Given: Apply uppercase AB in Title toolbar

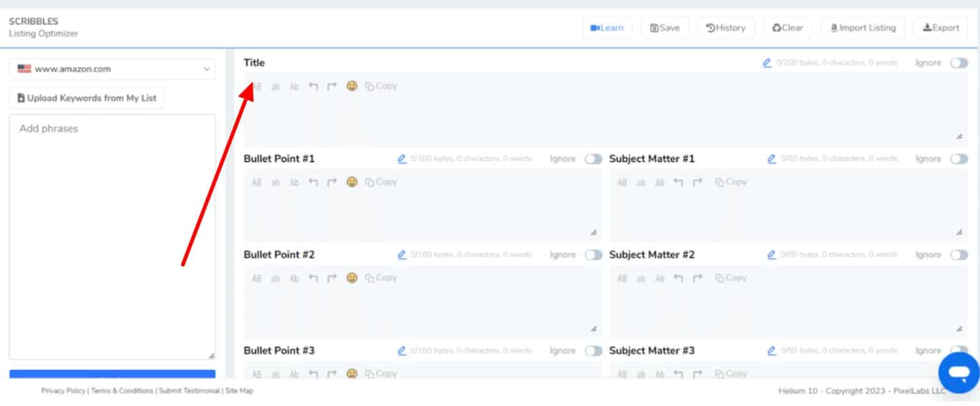Looking at the screenshot, I should click(x=257, y=86).
